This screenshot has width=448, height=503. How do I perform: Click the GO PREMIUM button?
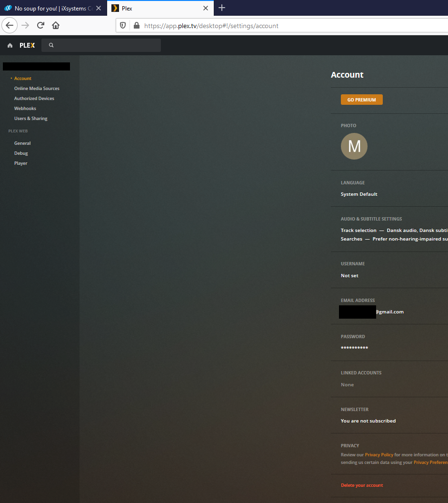click(x=362, y=100)
